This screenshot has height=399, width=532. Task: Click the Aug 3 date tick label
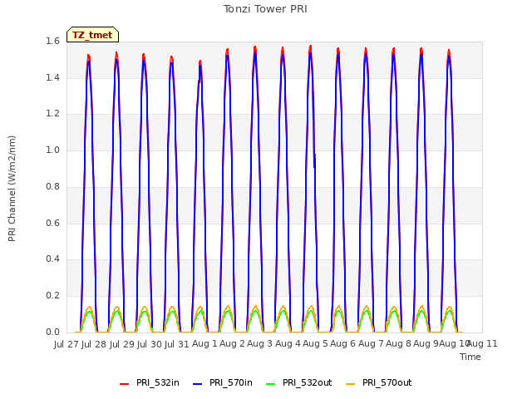coord(260,344)
